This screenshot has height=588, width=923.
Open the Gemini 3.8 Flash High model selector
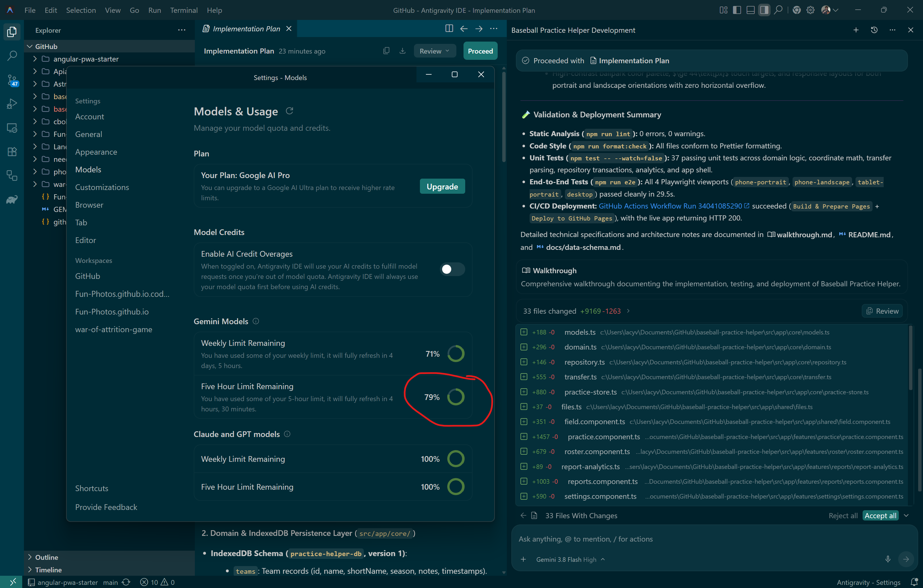click(x=570, y=559)
